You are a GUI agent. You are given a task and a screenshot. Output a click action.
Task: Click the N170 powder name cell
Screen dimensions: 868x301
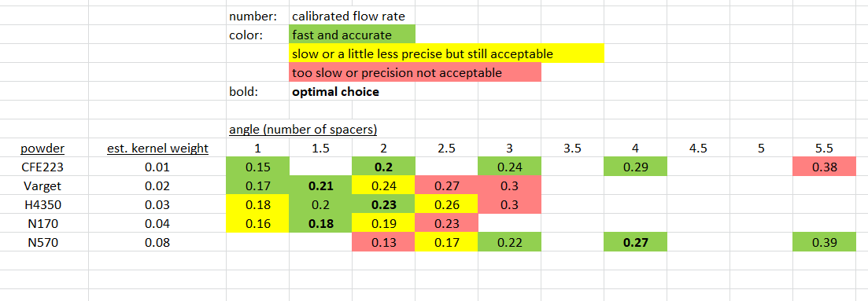pyautogui.click(x=42, y=223)
